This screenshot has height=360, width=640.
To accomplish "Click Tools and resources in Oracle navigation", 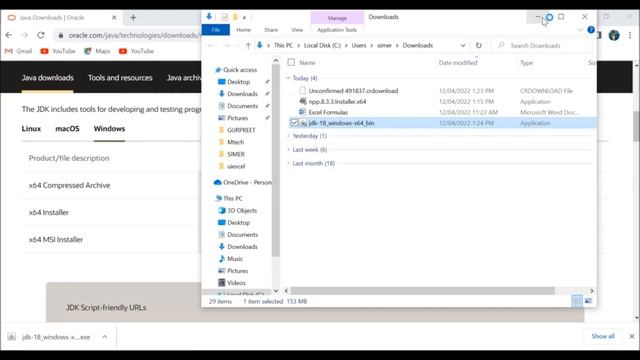I will (x=120, y=78).
